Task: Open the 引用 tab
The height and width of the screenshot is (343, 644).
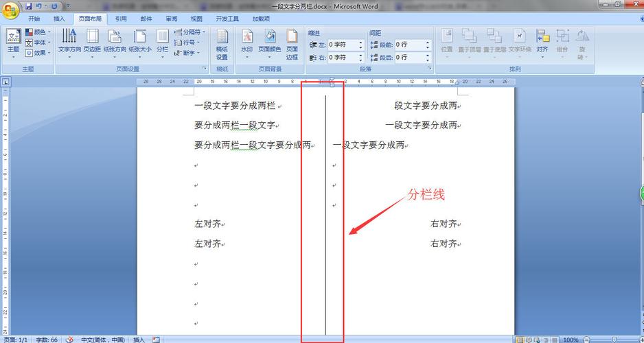Action: [121, 19]
